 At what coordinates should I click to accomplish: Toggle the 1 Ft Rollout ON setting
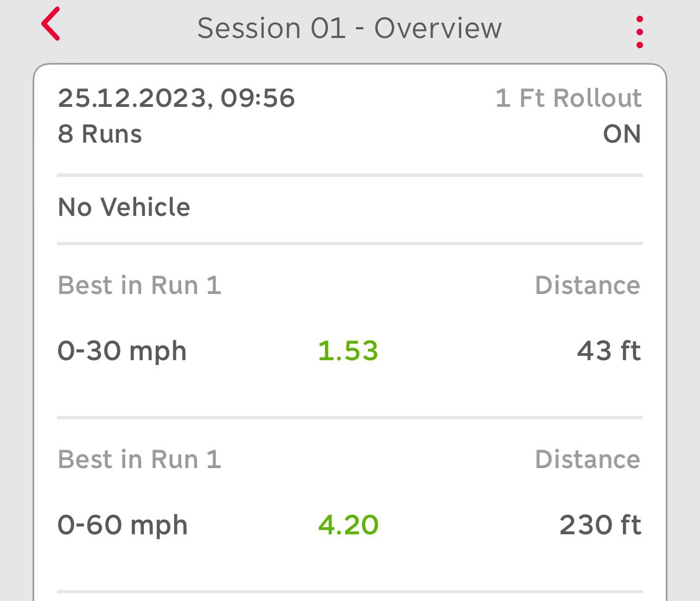click(x=622, y=134)
